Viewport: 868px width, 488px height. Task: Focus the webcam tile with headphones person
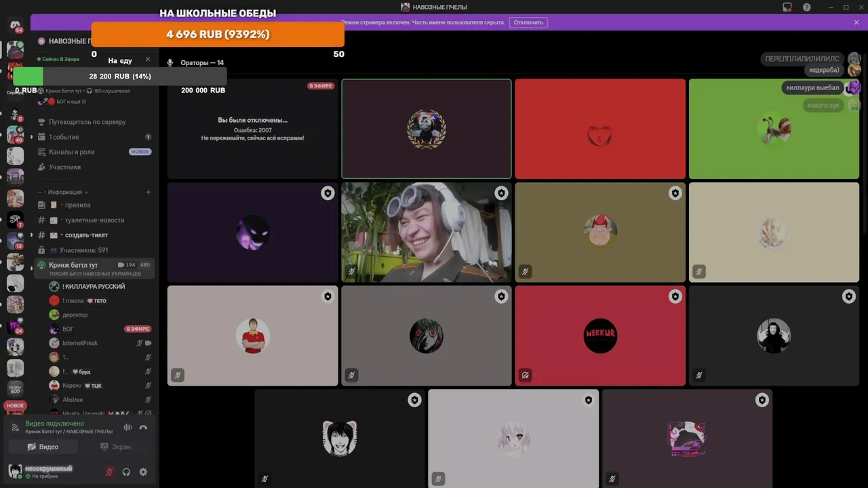click(427, 232)
